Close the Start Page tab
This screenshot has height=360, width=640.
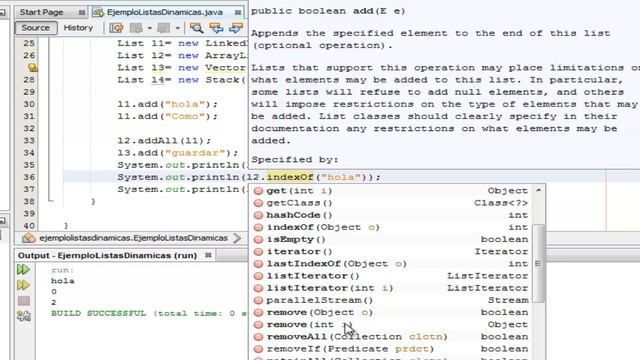(x=82, y=13)
